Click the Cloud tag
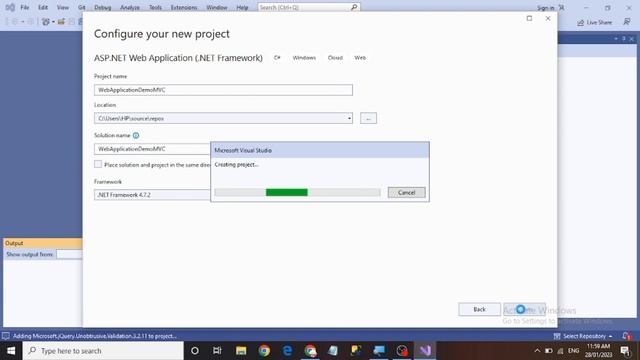 (x=335, y=58)
